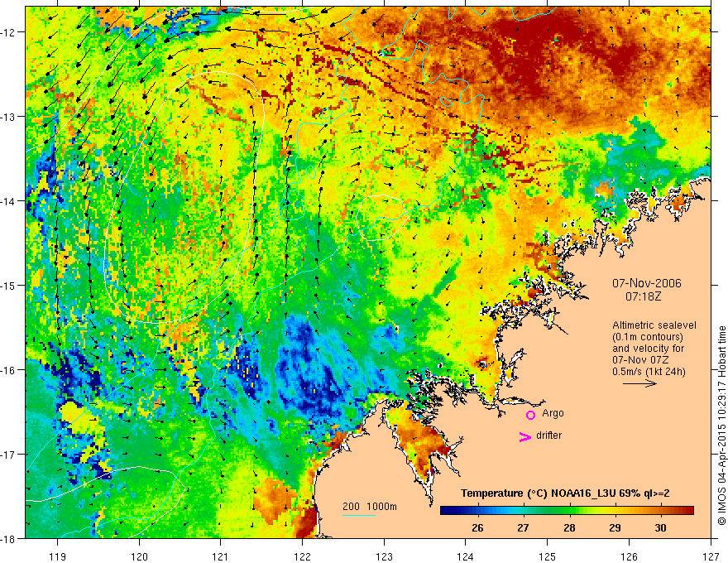Click the color bar label 26
The height and width of the screenshot is (563, 728).
click(477, 527)
